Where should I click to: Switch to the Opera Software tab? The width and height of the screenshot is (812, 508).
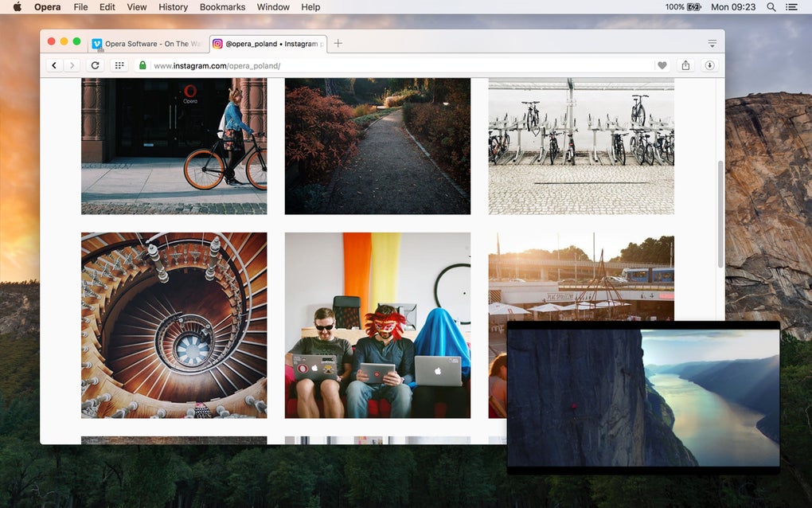click(x=148, y=44)
